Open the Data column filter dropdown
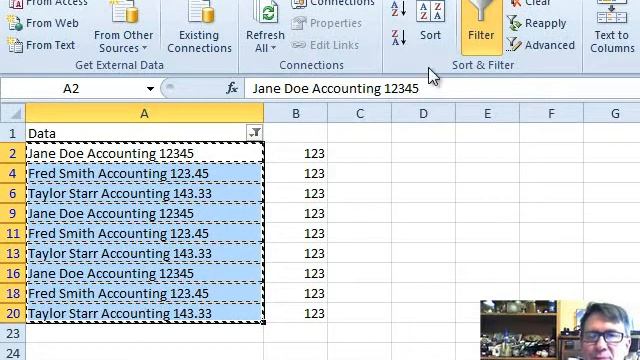 255,133
